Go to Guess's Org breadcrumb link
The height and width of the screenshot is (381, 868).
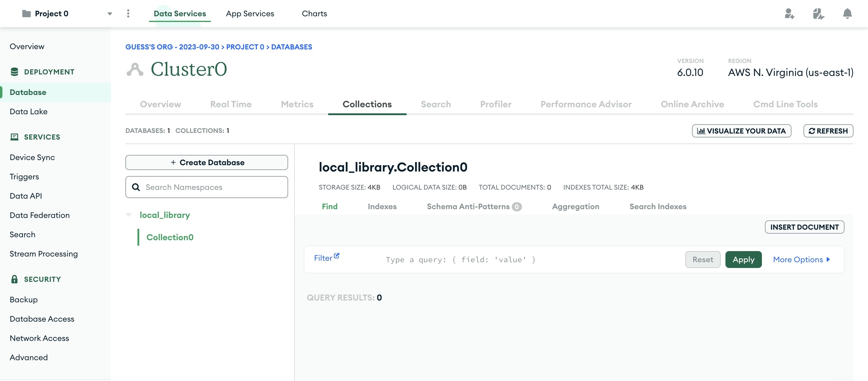coord(172,47)
